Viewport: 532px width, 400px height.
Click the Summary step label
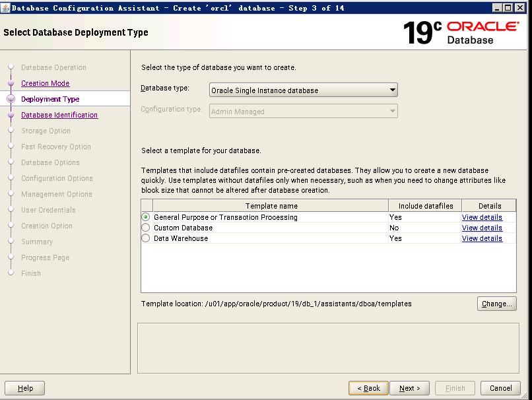(x=37, y=242)
